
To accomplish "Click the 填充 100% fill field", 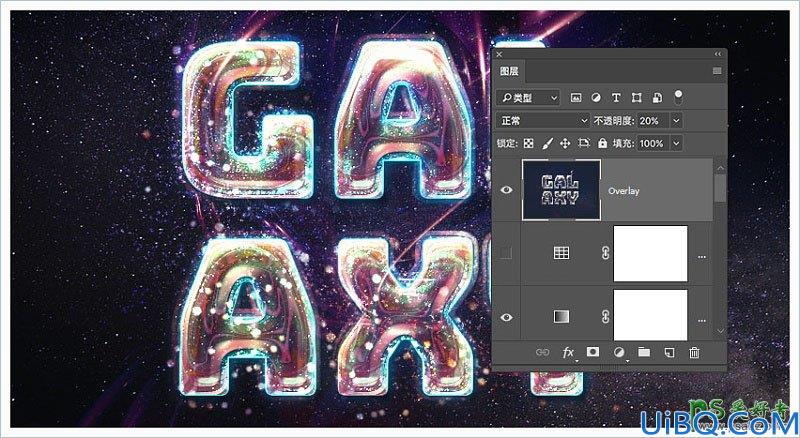I will (654, 143).
